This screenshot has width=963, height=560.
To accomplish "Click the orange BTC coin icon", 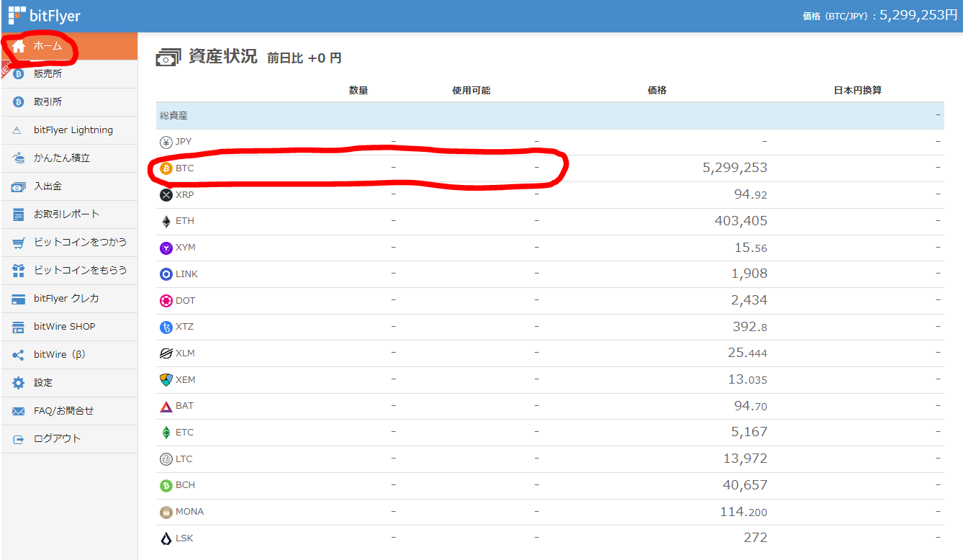I will (167, 168).
